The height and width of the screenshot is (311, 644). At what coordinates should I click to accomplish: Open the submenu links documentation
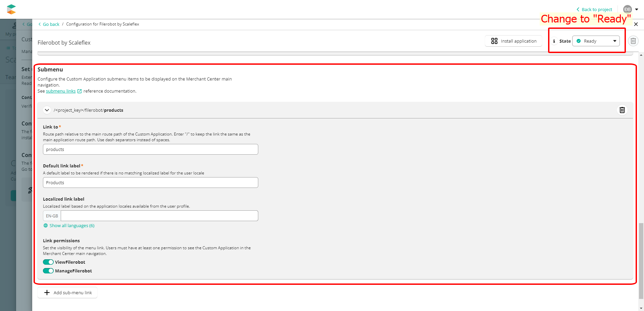(x=61, y=91)
